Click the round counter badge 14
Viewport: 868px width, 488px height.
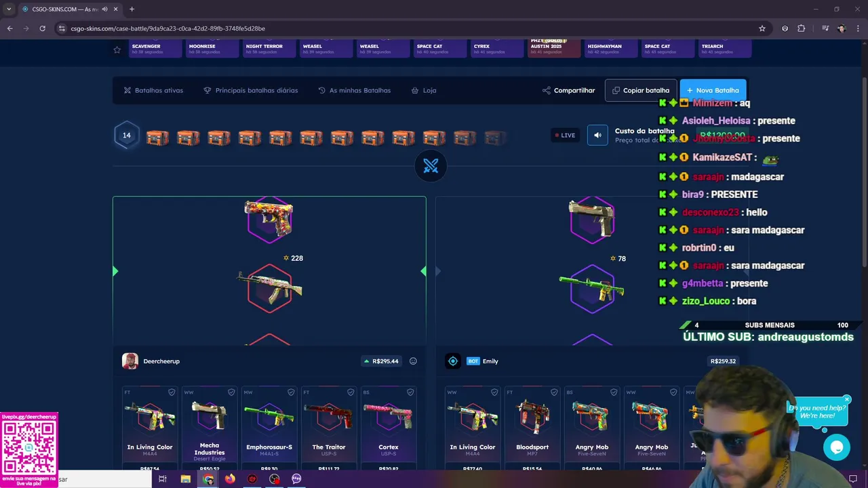127,135
